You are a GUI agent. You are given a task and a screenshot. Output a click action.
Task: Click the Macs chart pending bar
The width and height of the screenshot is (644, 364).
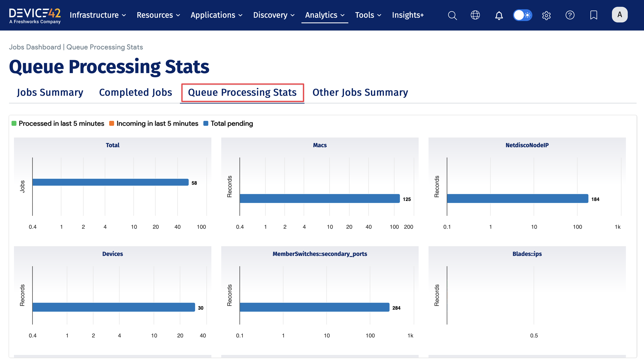[320, 198]
